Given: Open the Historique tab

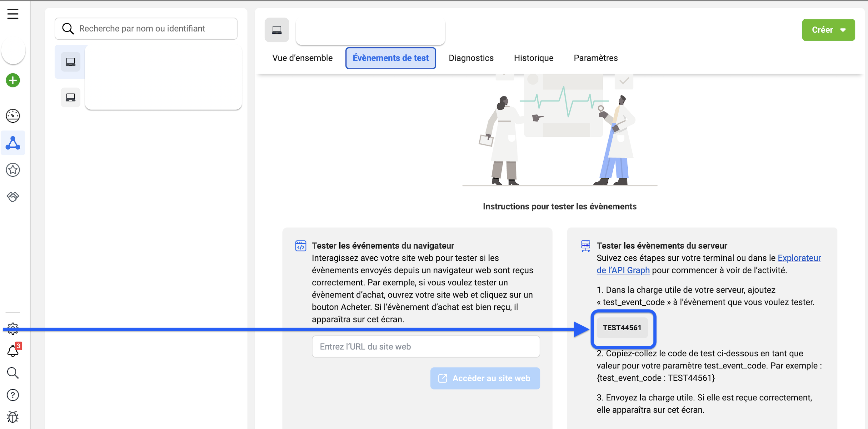Looking at the screenshot, I should click(x=533, y=58).
